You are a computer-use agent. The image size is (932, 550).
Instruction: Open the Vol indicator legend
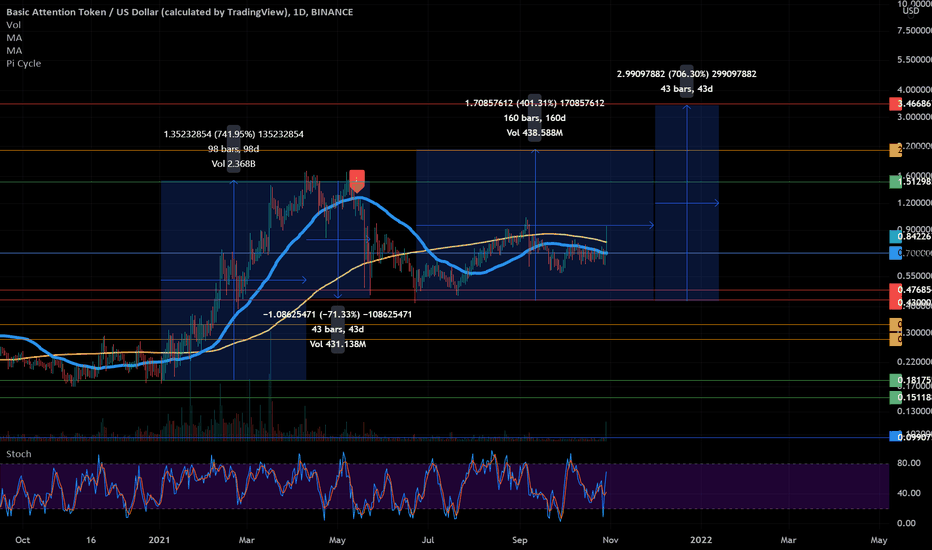tap(14, 25)
